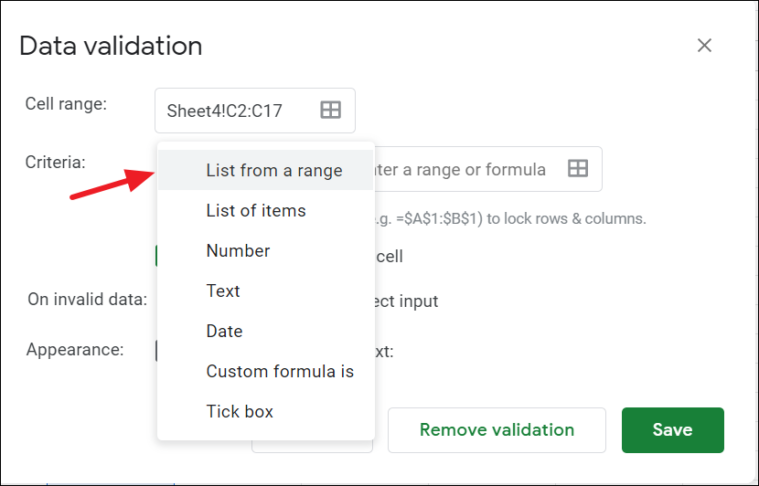Choose Date from the criteria list
Viewport: 759px width, 486px height.
pos(224,331)
